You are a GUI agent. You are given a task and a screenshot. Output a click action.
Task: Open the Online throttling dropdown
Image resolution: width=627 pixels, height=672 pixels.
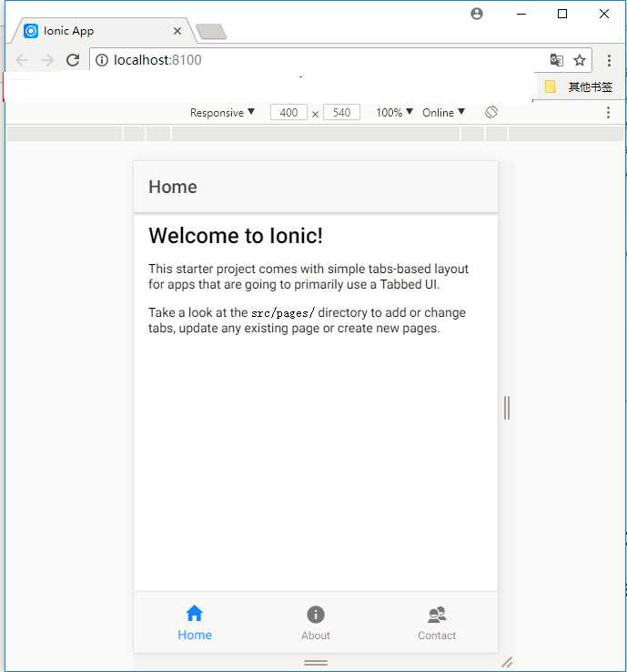pyautogui.click(x=443, y=113)
